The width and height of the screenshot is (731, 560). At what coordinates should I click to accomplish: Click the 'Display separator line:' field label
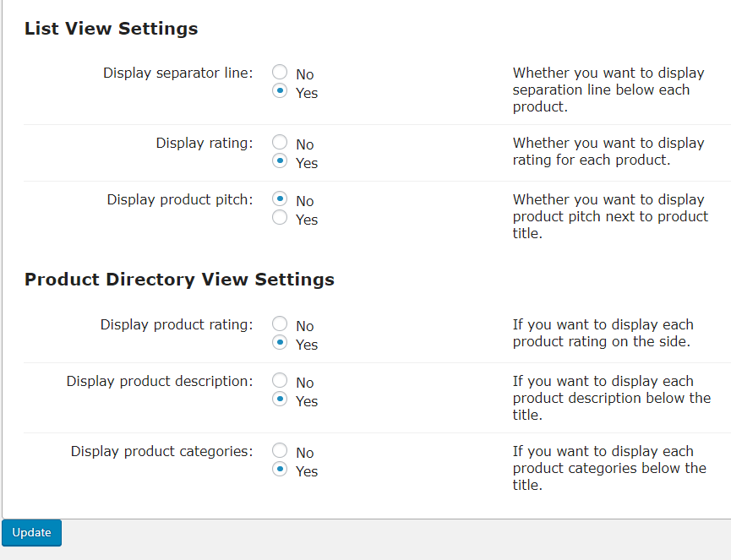pyautogui.click(x=177, y=73)
